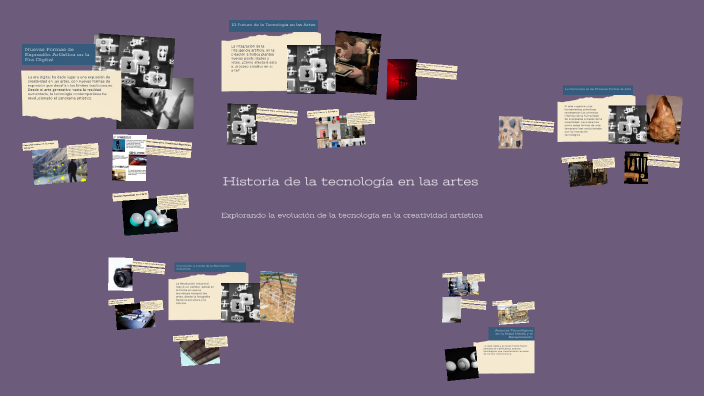Select the webpage screenshot thumbnail
Image resolution: width=704 pixels, height=396 pixels.
(x=129, y=158)
